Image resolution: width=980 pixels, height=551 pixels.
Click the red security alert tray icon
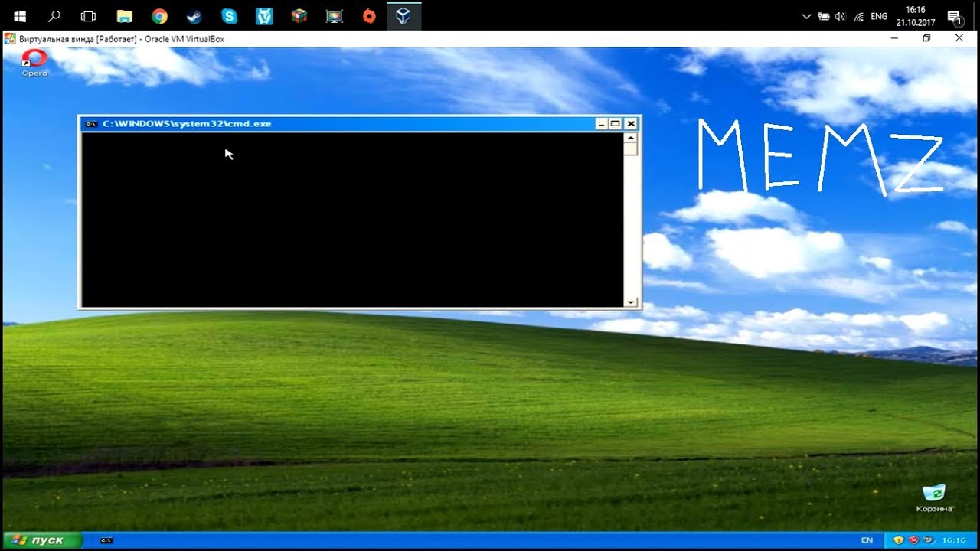point(913,540)
